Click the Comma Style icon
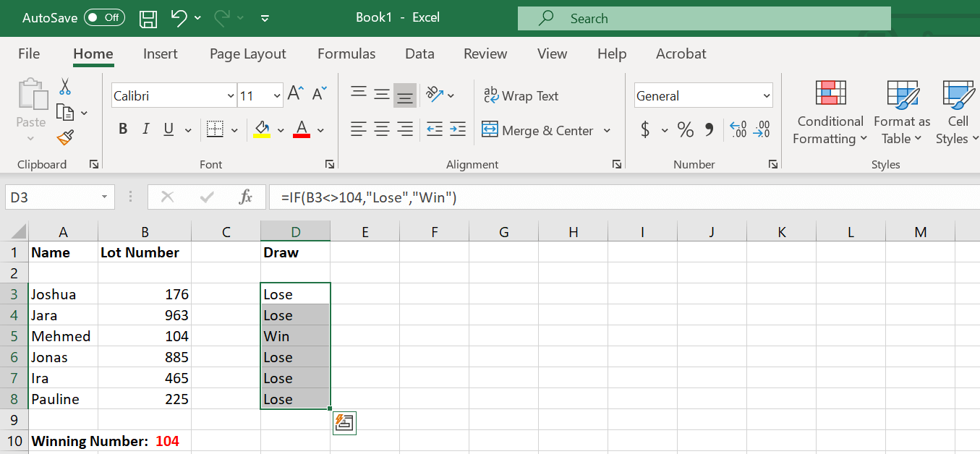This screenshot has width=980, height=454. (x=707, y=130)
